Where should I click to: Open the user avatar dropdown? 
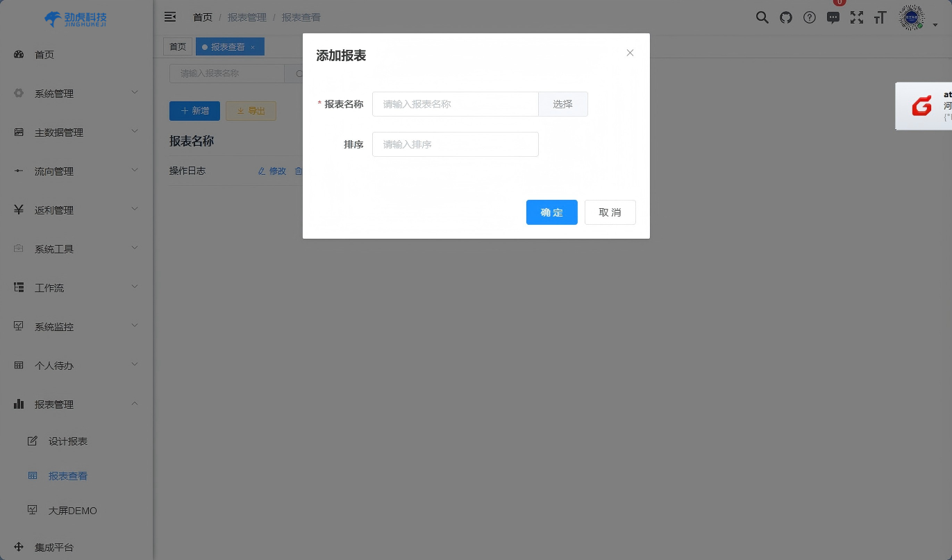[x=911, y=17]
